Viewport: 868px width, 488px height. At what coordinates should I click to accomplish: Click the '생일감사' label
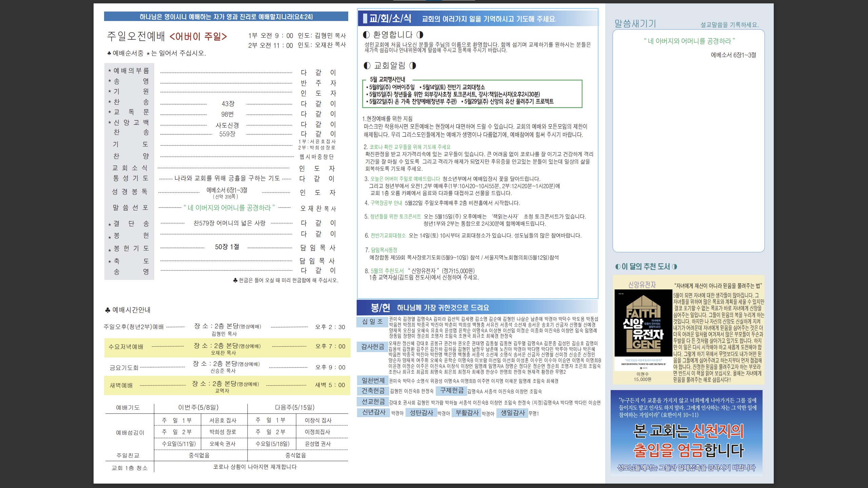tap(512, 412)
